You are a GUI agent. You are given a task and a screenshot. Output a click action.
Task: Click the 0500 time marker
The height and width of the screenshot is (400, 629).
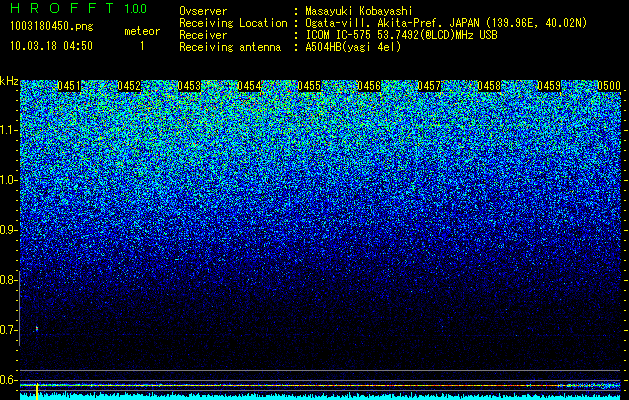(609, 86)
